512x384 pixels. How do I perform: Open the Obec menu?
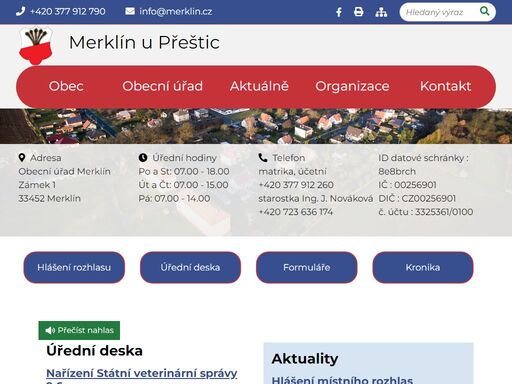coord(66,86)
